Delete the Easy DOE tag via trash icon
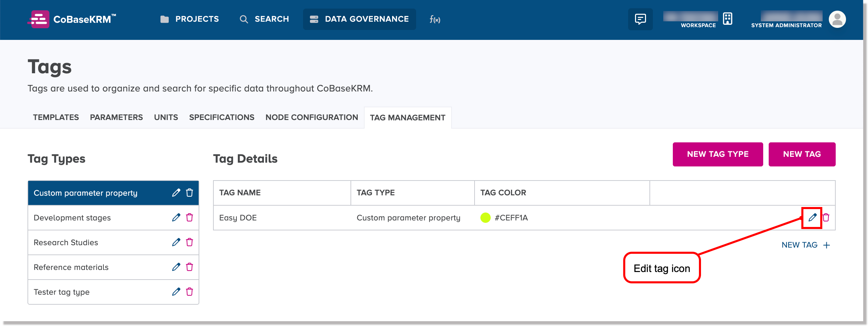868x326 pixels. [826, 218]
